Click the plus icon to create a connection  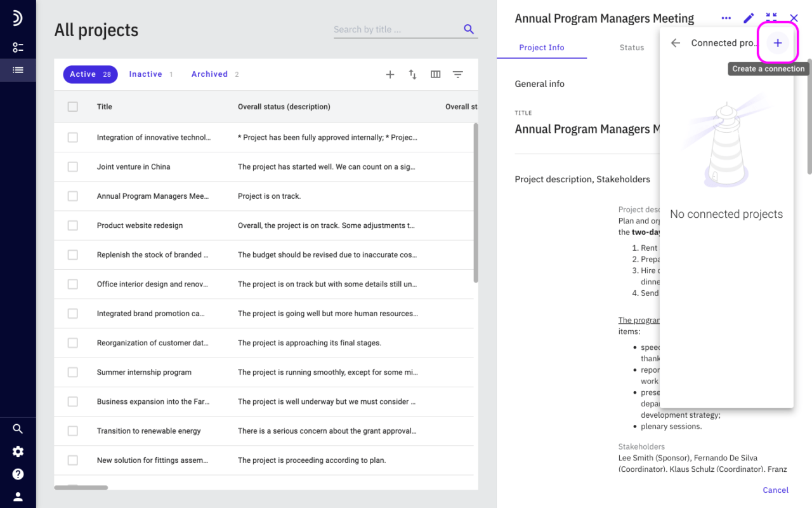pyautogui.click(x=778, y=43)
